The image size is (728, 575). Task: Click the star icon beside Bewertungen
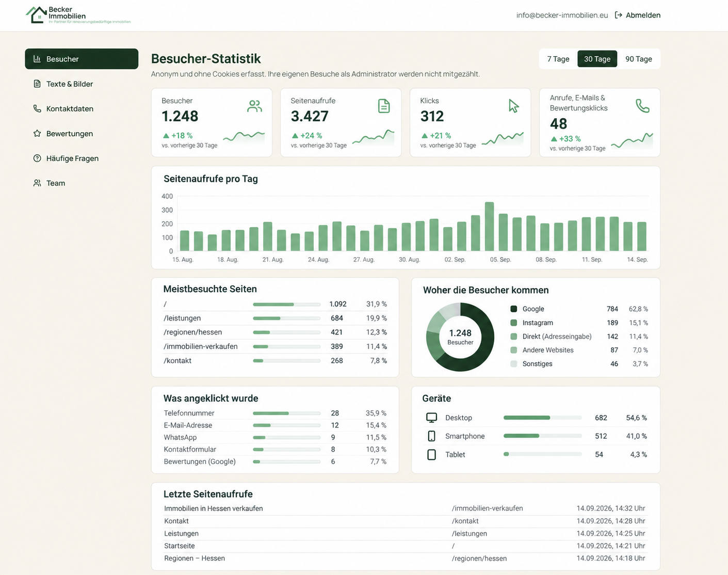[x=37, y=133]
